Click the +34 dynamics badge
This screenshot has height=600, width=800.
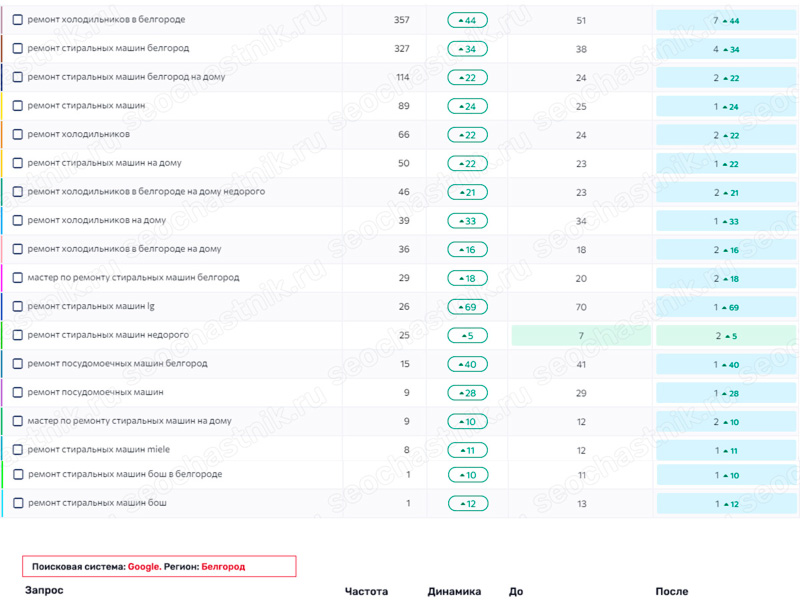(467, 49)
